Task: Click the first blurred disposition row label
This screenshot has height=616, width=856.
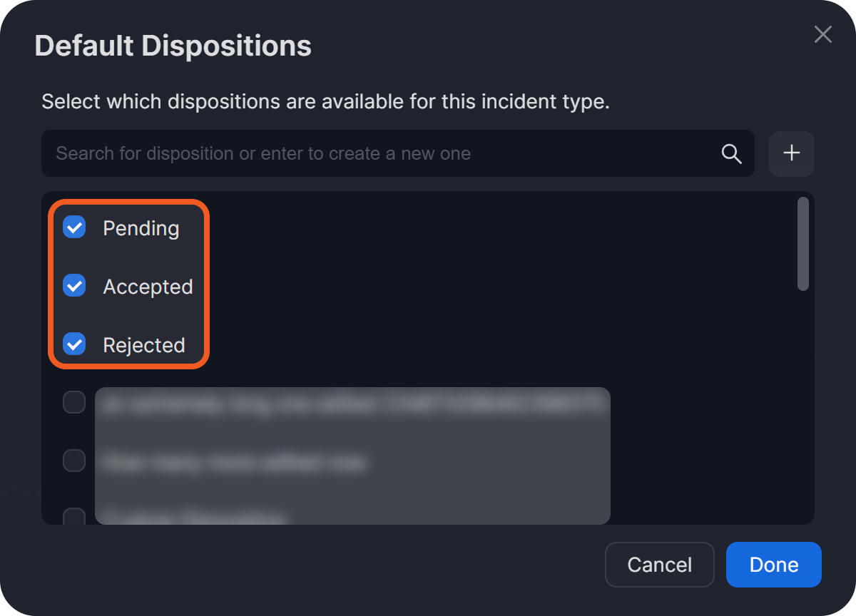Action: point(352,404)
